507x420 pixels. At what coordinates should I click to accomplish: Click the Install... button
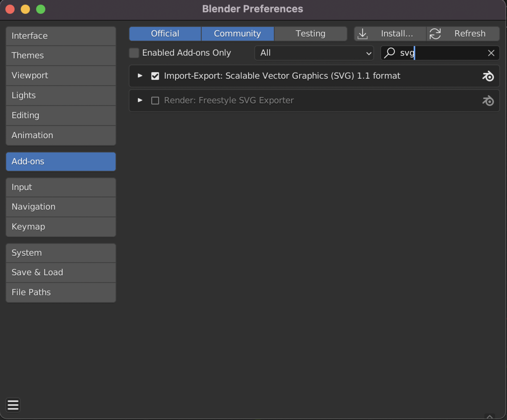(x=390, y=34)
